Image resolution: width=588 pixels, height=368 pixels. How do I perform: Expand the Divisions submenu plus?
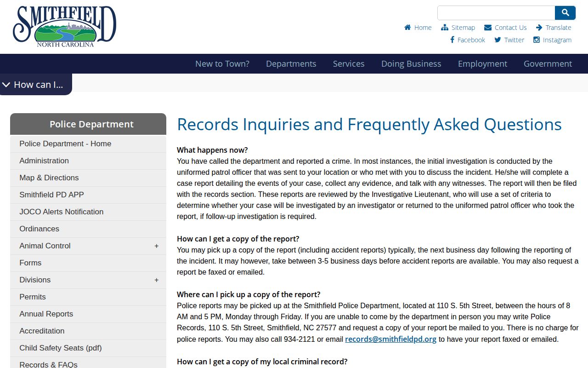[x=157, y=280]
